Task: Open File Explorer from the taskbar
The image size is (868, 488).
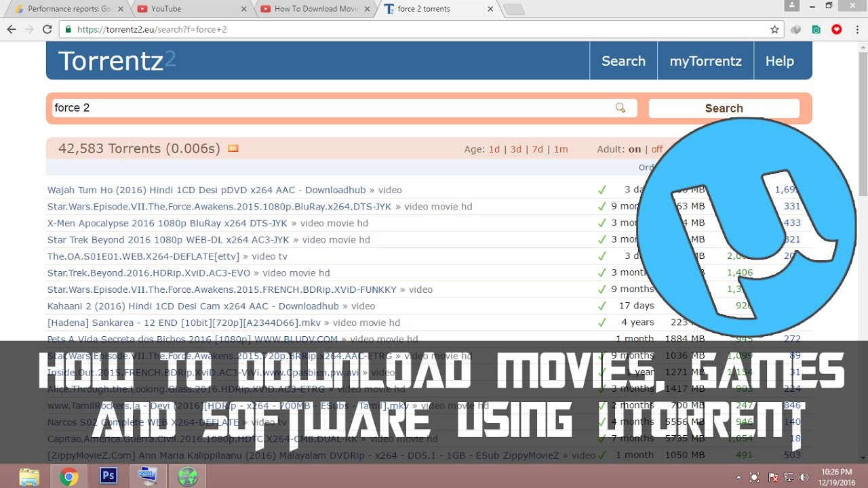Action: [29, 476]
